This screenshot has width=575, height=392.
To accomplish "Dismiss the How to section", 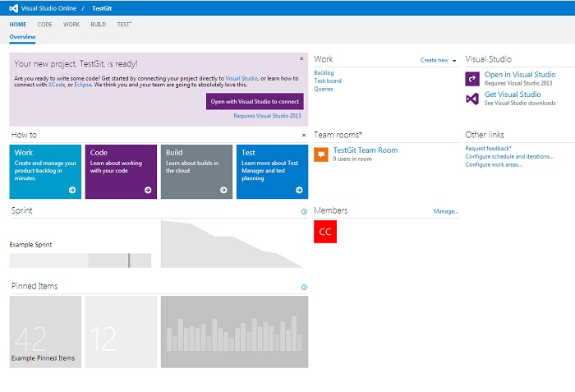I will (x=304, y=135).
